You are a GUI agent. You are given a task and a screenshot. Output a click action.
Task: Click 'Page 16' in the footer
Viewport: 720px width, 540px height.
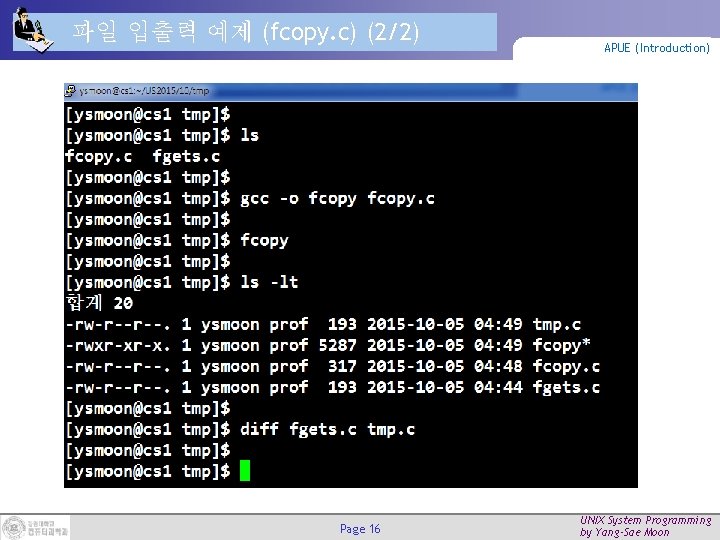pos(360,529)
